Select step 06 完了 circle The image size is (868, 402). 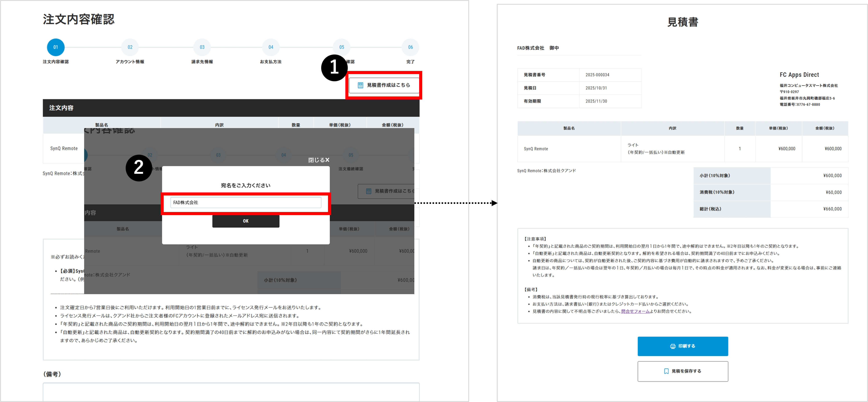tap(410, 47)
